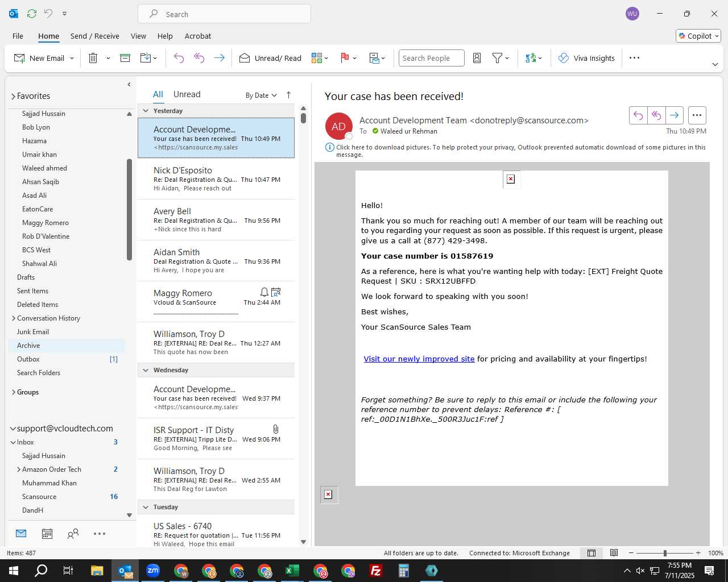Click the Move to folder icon
This screenshot has height=582, width=728.
click(146, 58)
